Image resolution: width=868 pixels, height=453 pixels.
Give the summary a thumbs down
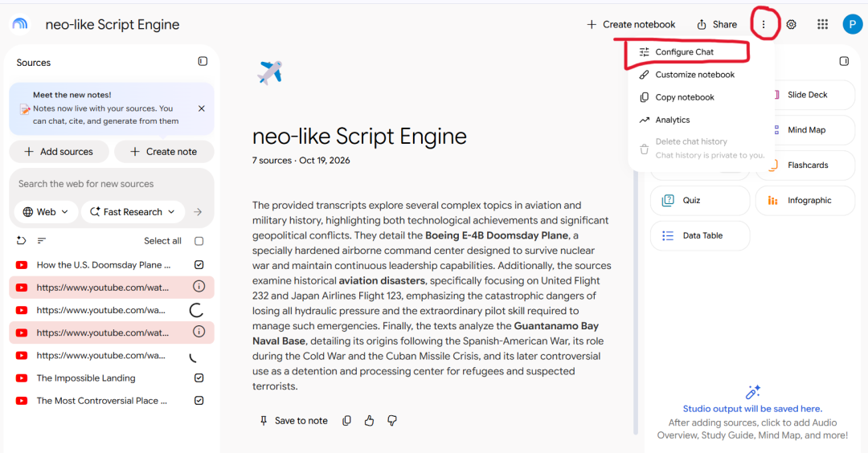pyautogui.click(x=392, y=421)
